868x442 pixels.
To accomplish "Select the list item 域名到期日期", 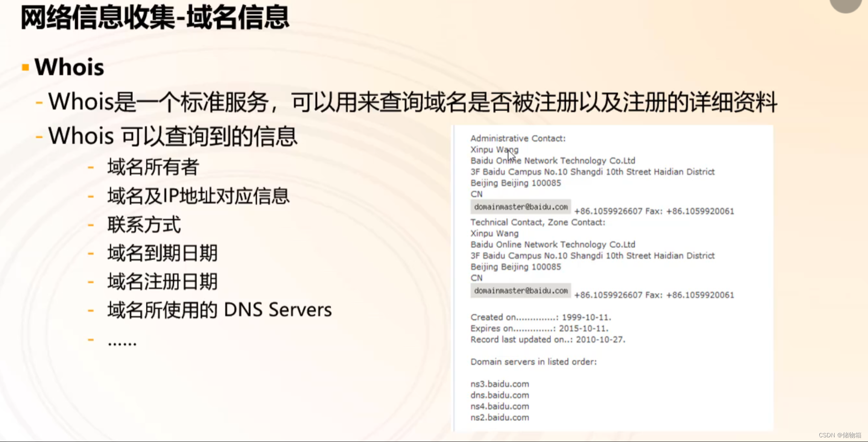I will point(162,253).
